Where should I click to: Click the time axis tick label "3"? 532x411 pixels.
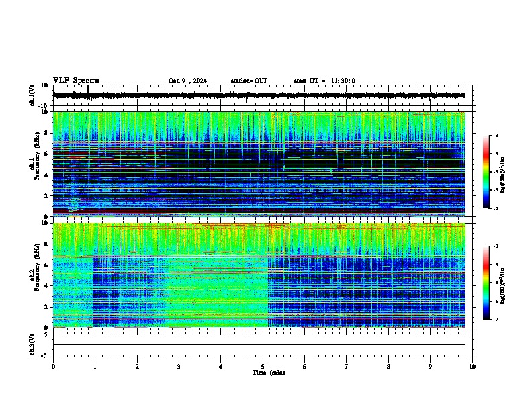[179, 367]
